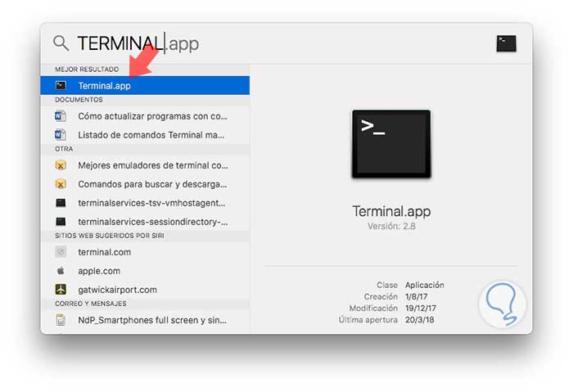The height and width of the screenshot is (392, 573).
Task: Open the terminal.com suggested website
Action: click(145, 252)
